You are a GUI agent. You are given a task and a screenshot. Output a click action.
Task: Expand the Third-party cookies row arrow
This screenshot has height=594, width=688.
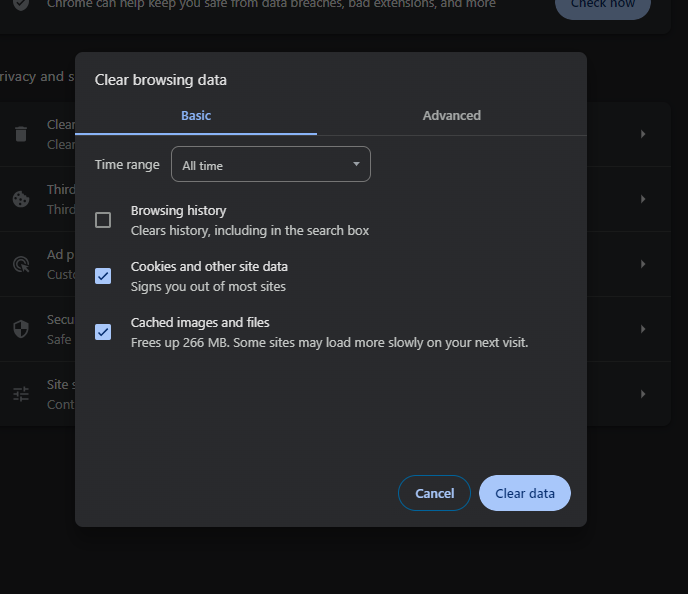pyautogui.click(x=643, y=199)
